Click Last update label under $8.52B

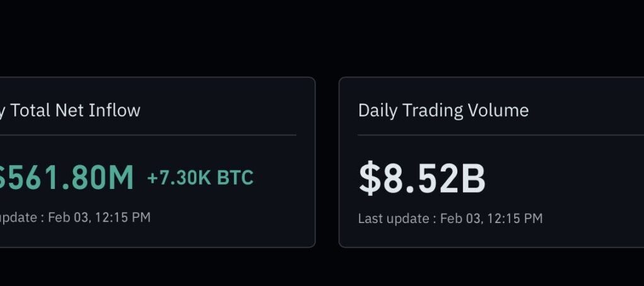pos(394,219)
